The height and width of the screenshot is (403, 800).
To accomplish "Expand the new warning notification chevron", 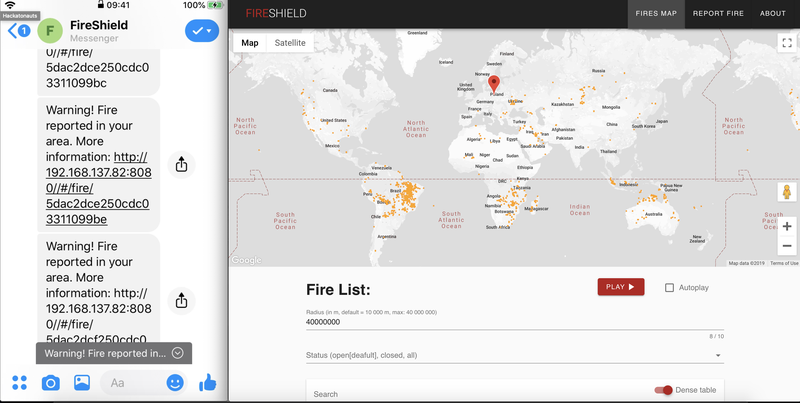I will tap(177, 353).
